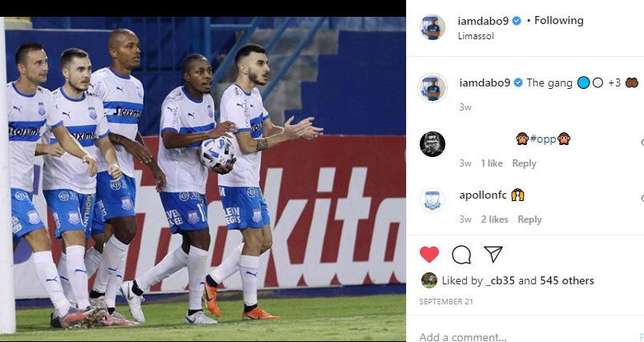Reply to the #opp comment

[524, 163]
